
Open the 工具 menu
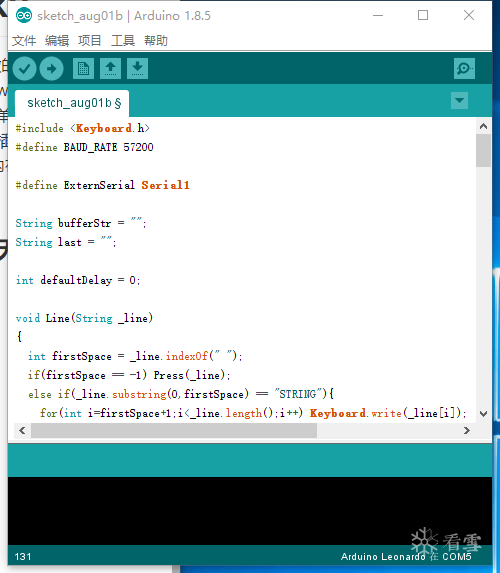coord(123,41)
